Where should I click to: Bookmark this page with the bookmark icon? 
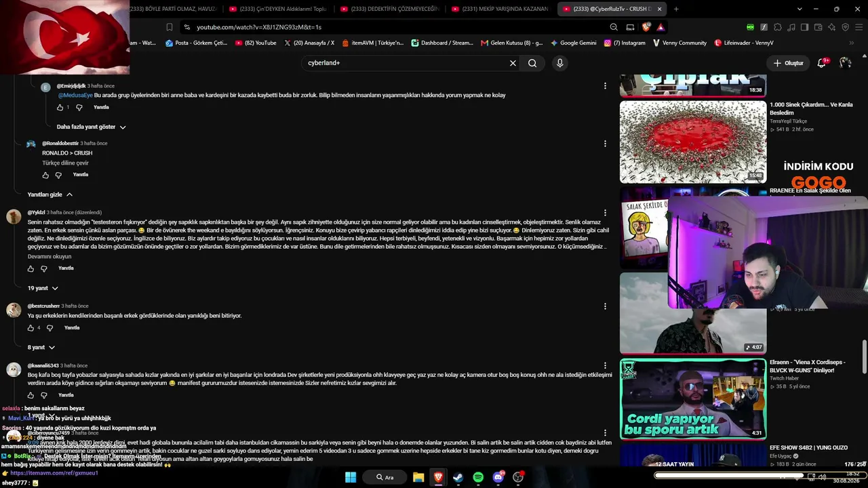pyautogui.click(x=170, y=27)
